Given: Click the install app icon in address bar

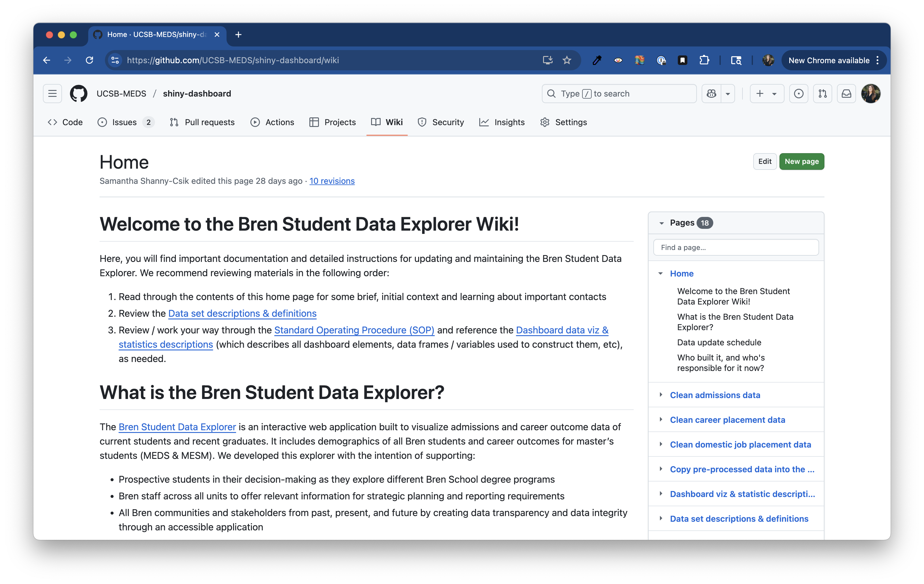Looking at the screenshot, I should click(x=548, y=60).
